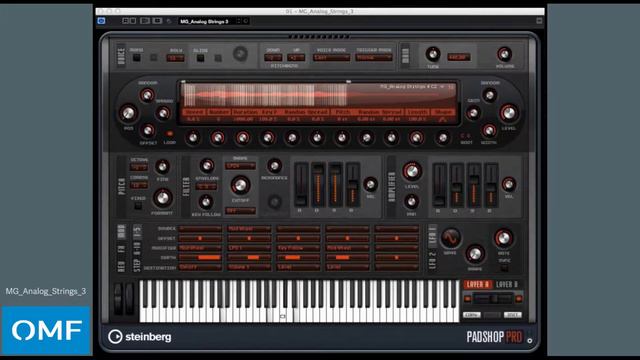Click the layer Copy button
This screenshot has width=640, height=360.
471,315
